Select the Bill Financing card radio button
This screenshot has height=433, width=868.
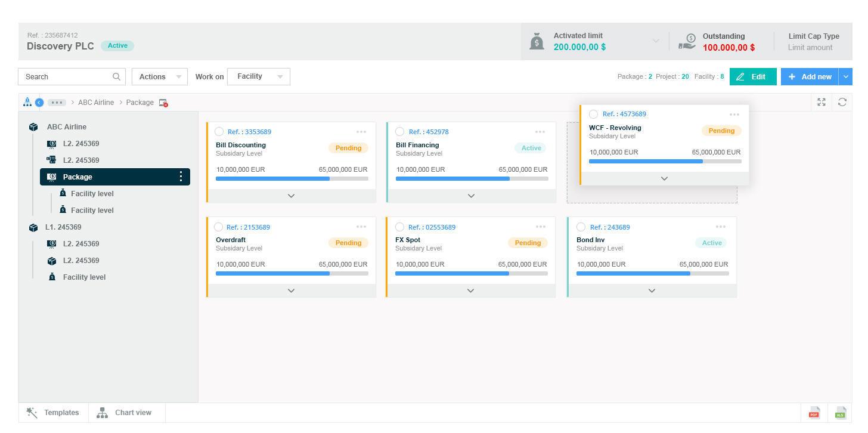coord(399,132)
